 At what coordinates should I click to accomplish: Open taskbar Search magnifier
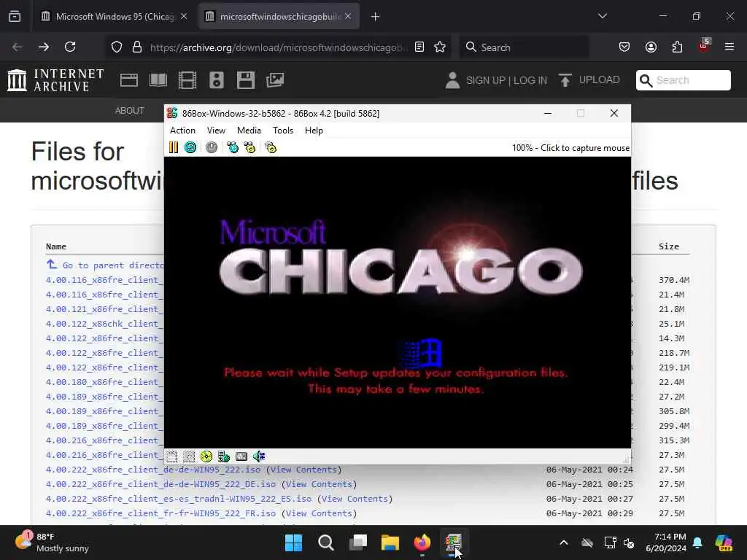coord(326,542)
